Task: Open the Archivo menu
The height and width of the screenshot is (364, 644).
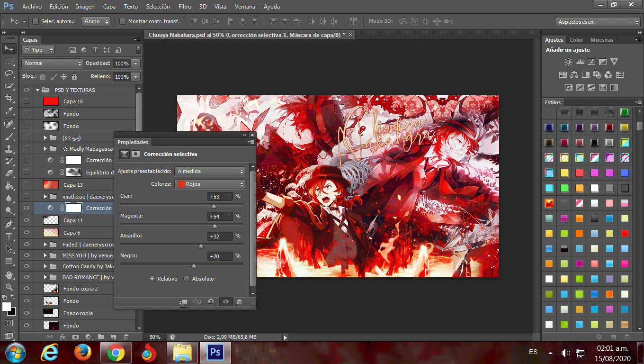Action: point(32,7)
